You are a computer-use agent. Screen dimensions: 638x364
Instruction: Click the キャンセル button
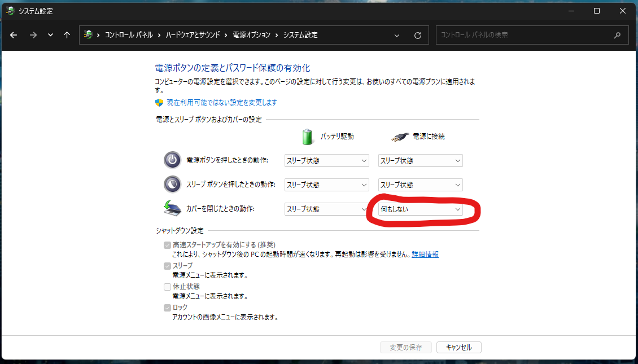pos(459,347)
